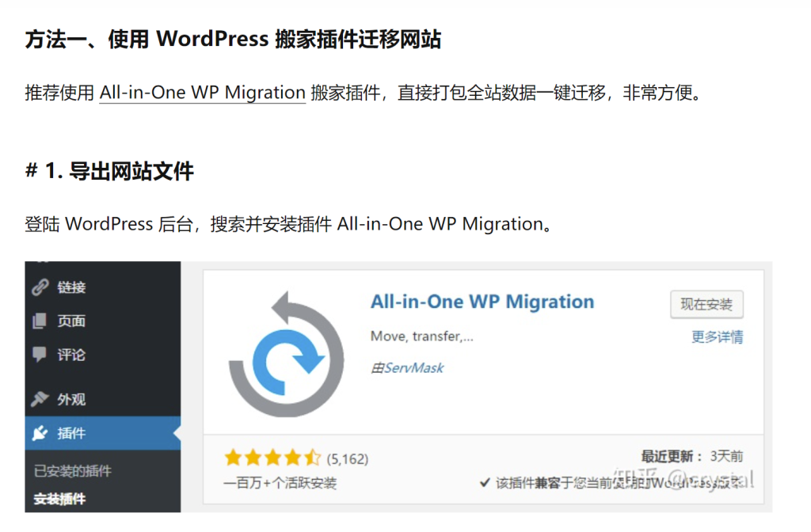Click the heading 1. 导出网站文件
This screenshot has height=532, width=811.
coord(109,171)
